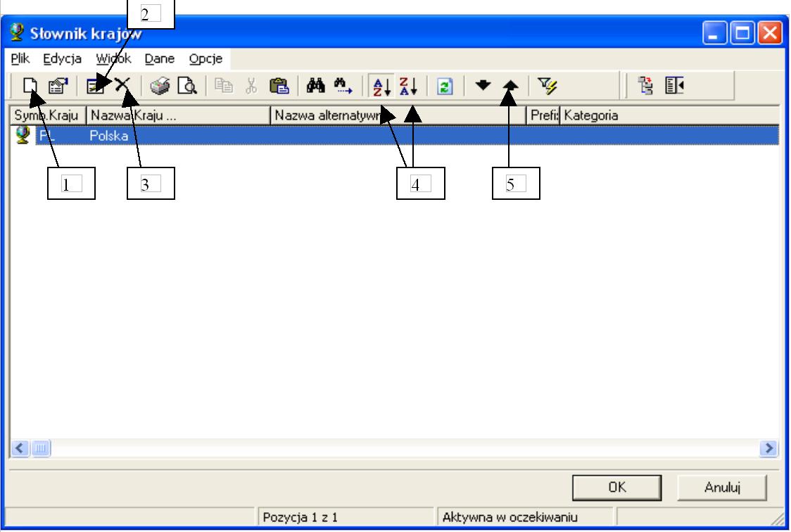Click the green refresh icon
The height and width of the screenshot is (532, 791).
pos(445,87)
